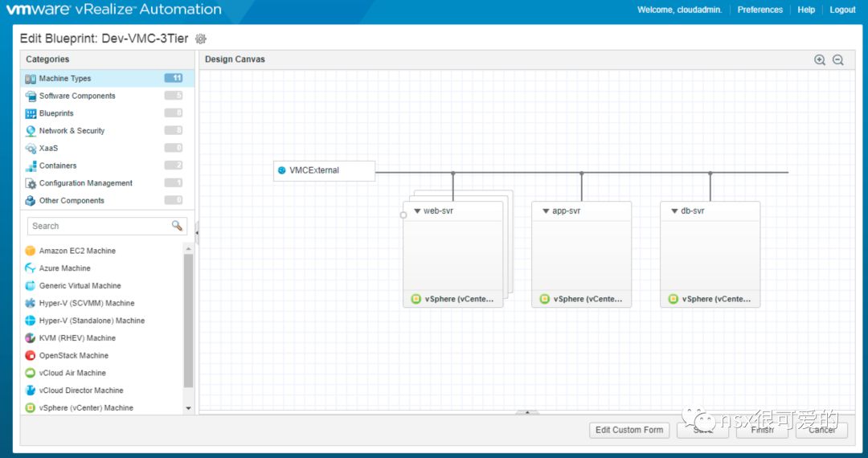The height and width of the screenshot is (458, 868).
Task: Click the Machine Types category icon
Action: tap(31, 79)
